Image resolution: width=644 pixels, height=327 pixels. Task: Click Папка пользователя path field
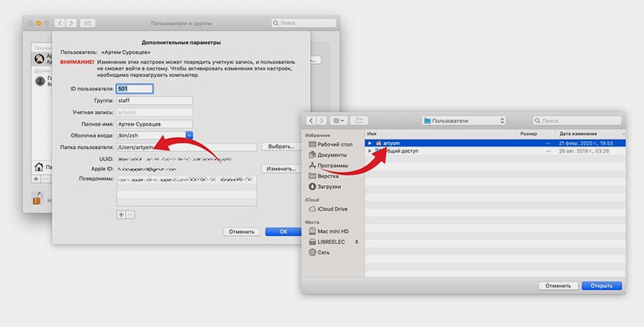tap(187, 147)
